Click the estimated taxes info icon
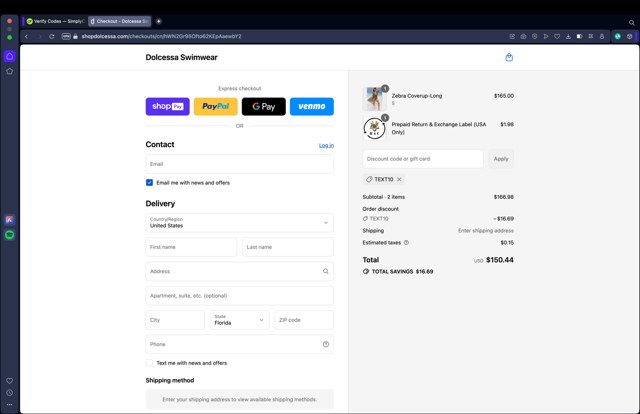Viewport: 640px width, 414px height. click(406, 243)
